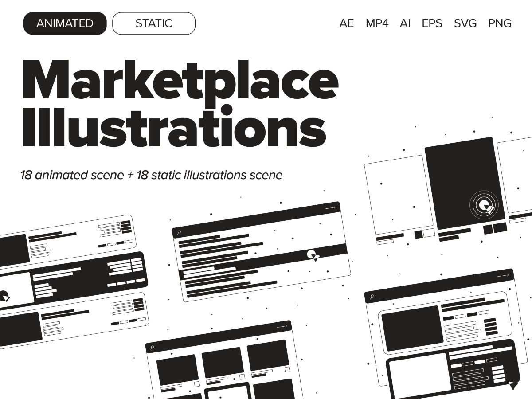Click the AI format label
532x399 pixels.
(405, 23)
